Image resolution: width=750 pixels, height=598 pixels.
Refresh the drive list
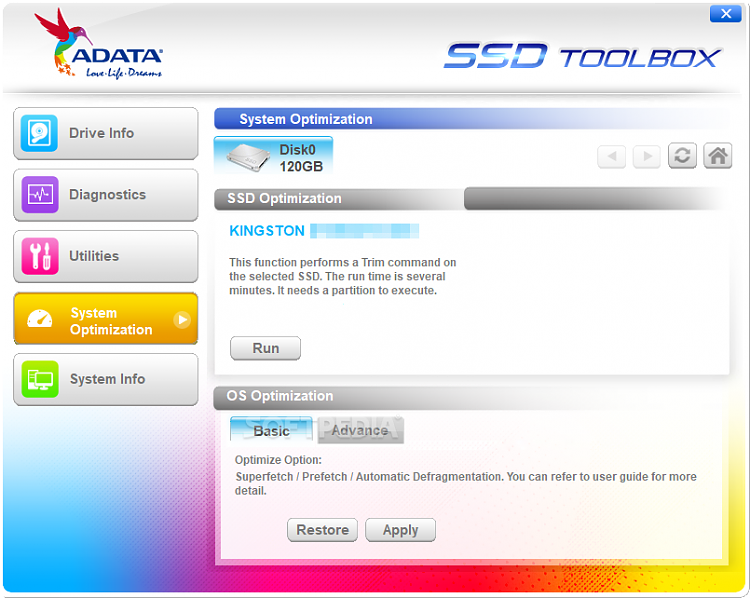682,155
